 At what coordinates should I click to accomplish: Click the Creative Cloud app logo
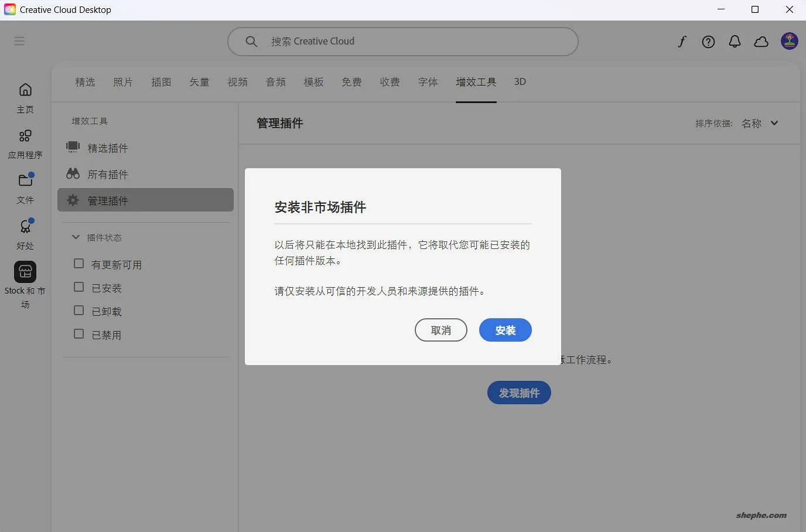click(x=10, y=9)
